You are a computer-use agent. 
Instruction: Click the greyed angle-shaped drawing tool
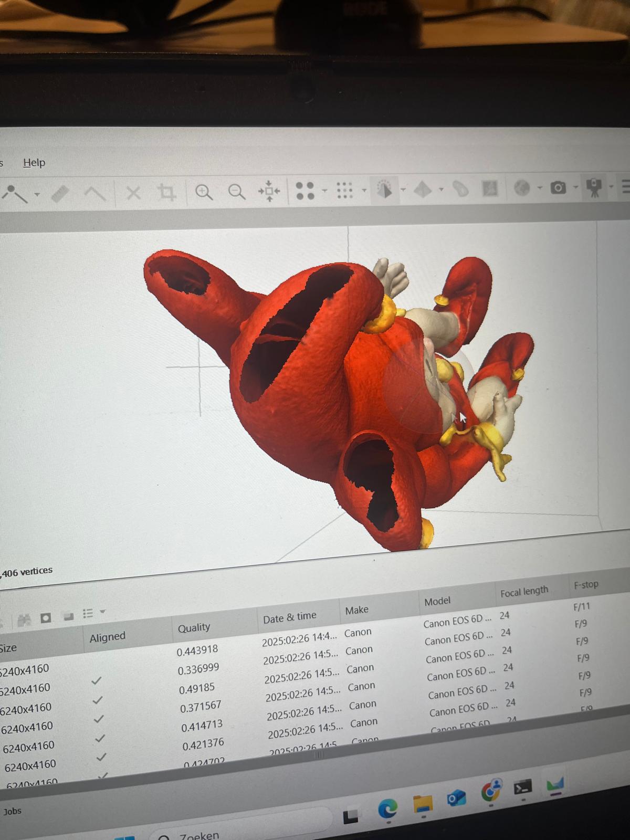(95, 193)
